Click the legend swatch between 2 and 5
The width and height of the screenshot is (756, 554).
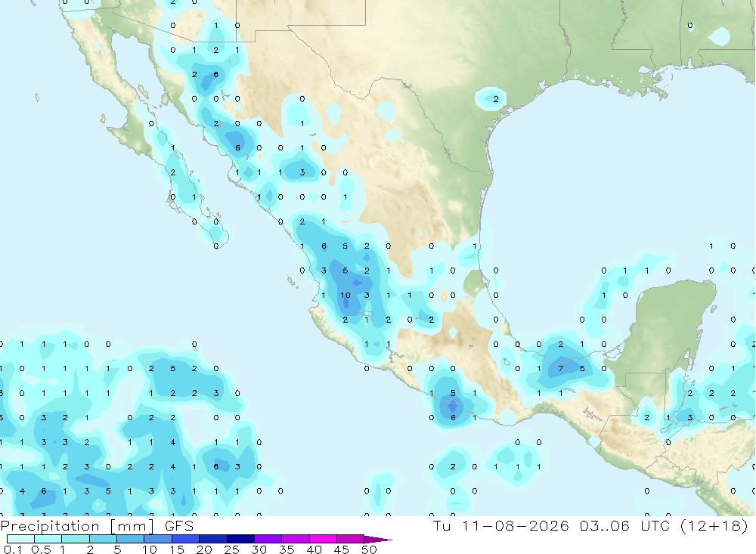(103, 539)
